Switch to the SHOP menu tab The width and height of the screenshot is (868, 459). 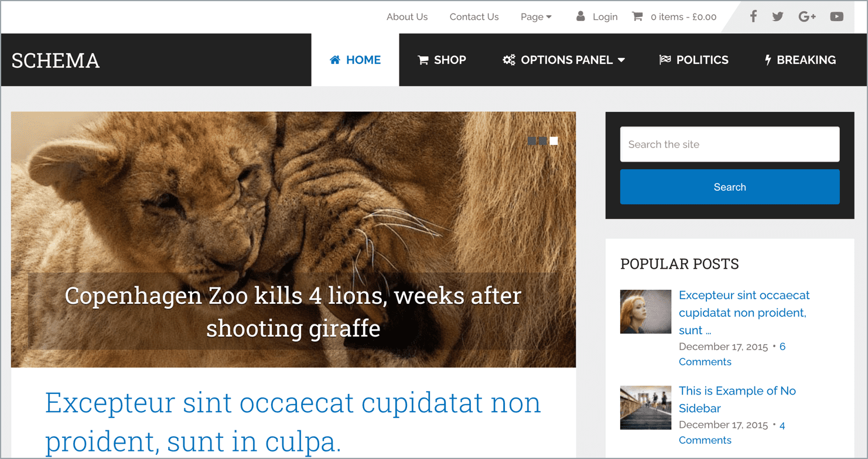tap(442, 59)
